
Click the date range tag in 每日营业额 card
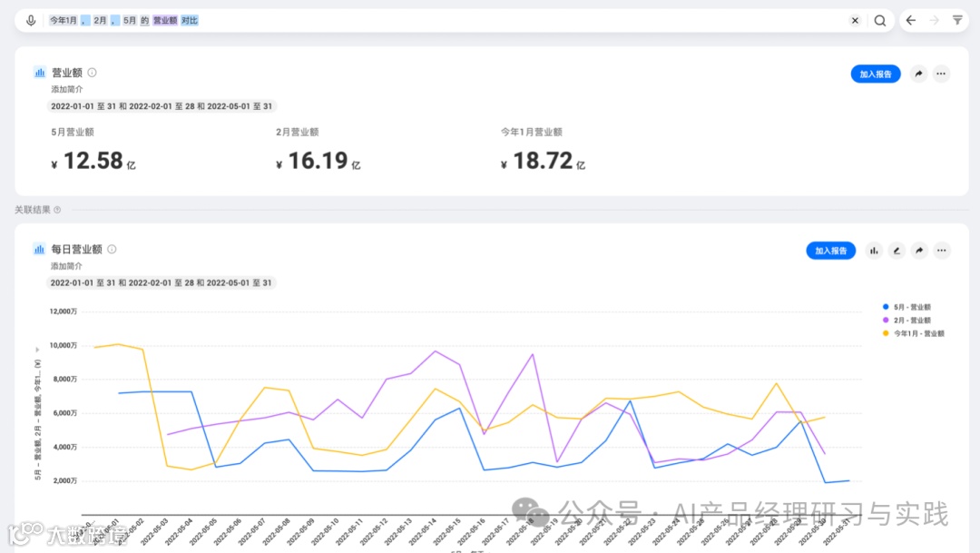pyautogui.click(x=162, y=282)
